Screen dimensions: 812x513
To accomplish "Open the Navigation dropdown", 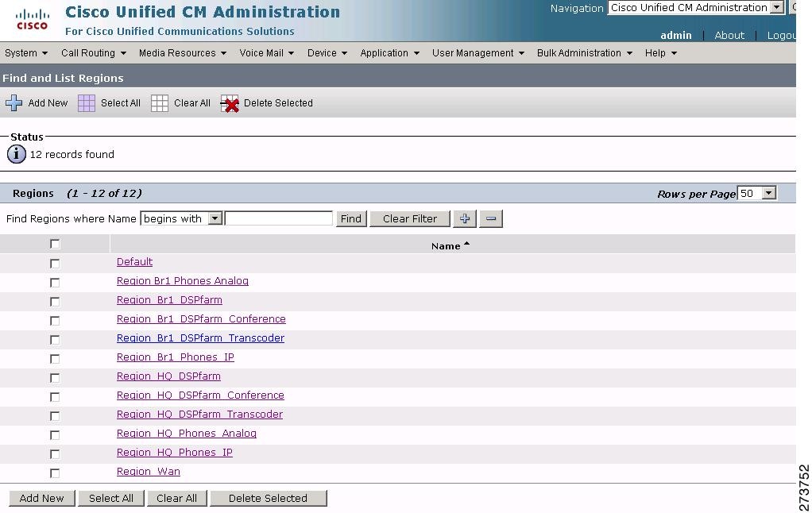I will pos(695,8).
